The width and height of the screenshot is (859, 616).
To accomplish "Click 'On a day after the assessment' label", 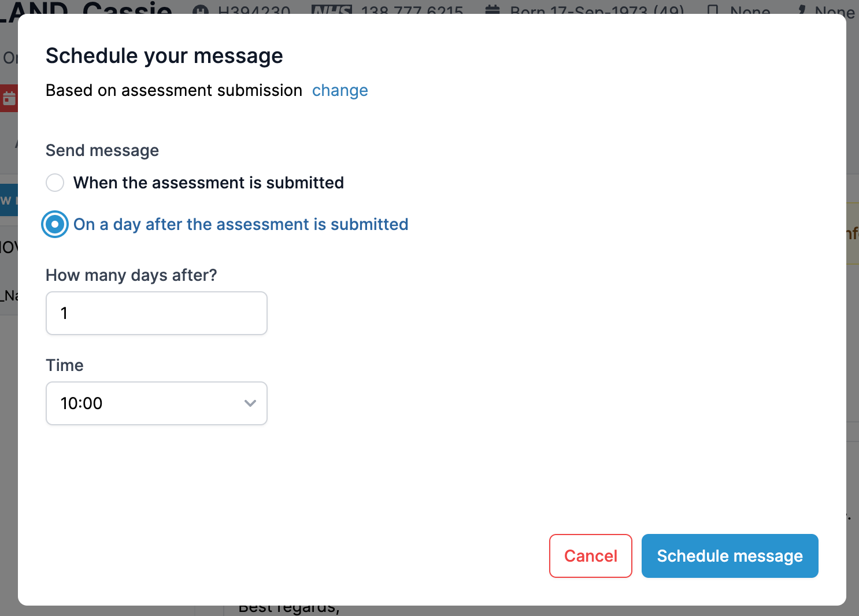I will pos(240,224).
